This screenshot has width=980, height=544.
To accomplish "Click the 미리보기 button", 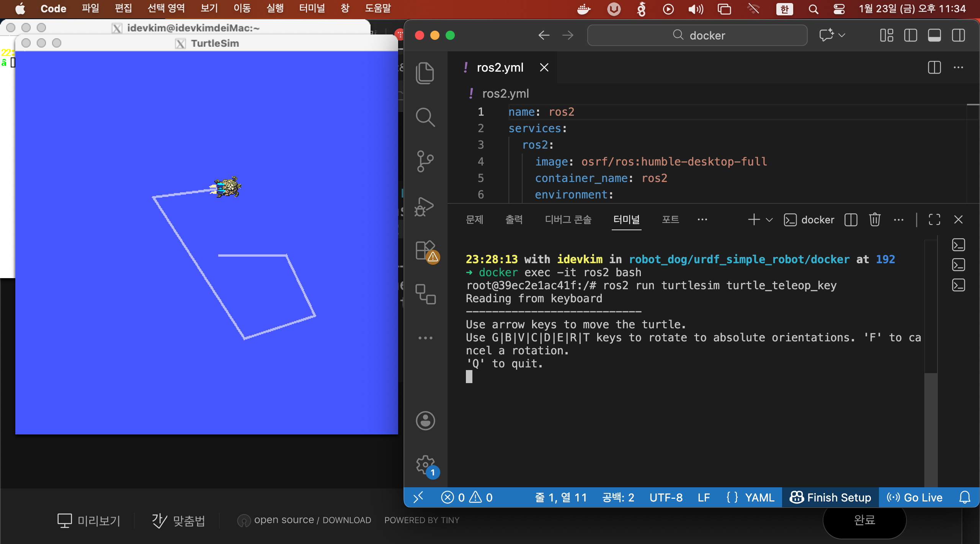I will point(89,520).
